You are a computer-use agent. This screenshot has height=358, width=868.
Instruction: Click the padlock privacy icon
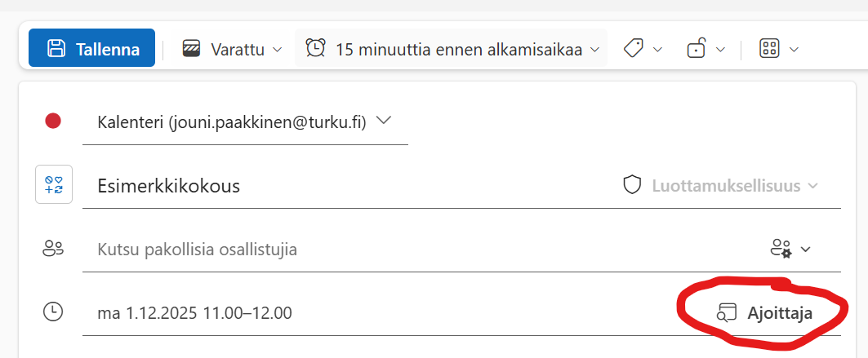tap(696, 49)
